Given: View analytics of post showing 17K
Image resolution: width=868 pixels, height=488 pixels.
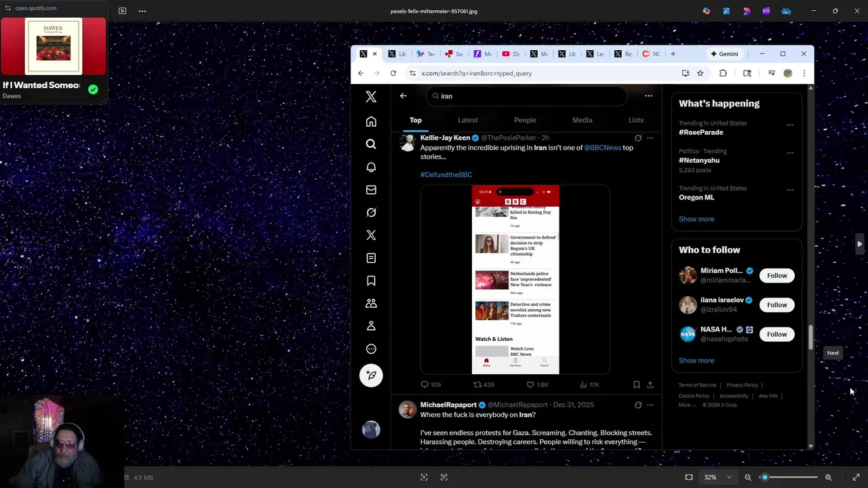Looking at the screenshot, I should click(x=589, y=384).
